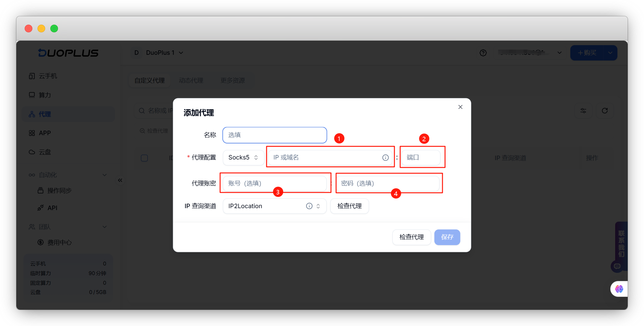644x326 pixels.
Task: Close the 添加代理 dialog with the X icon
Action: pos(460,107)
